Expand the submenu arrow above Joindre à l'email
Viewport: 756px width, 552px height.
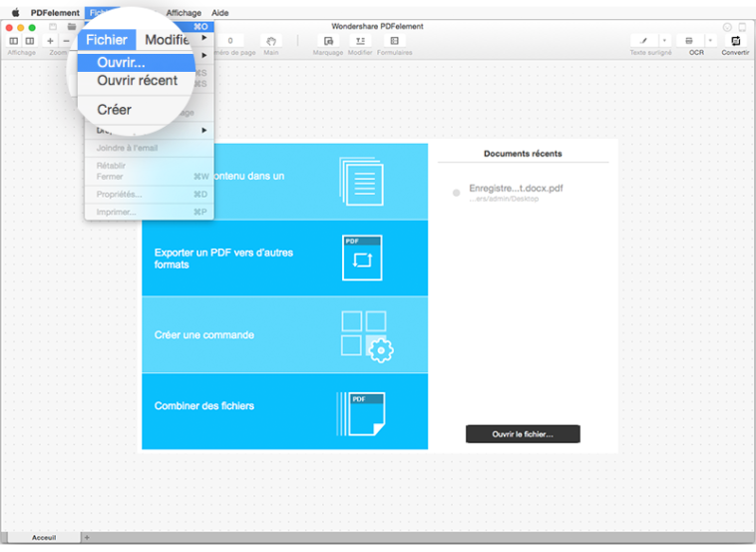click(204, 131)
